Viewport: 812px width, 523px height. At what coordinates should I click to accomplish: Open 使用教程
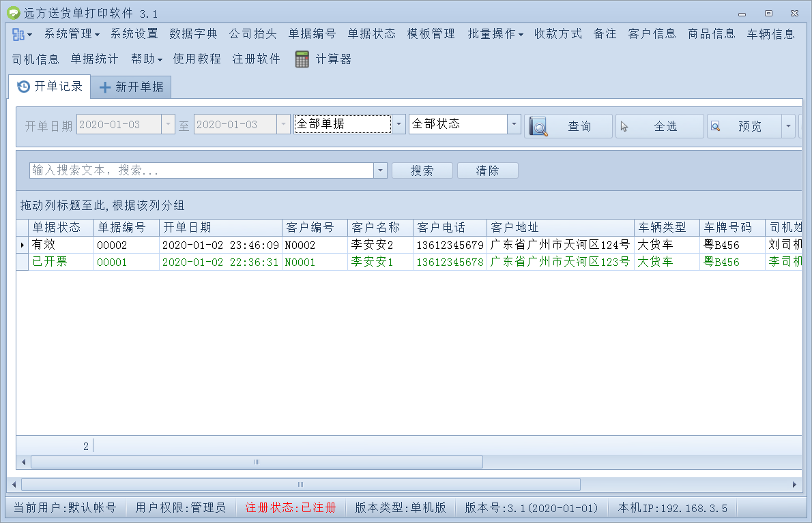coord(197,59)
